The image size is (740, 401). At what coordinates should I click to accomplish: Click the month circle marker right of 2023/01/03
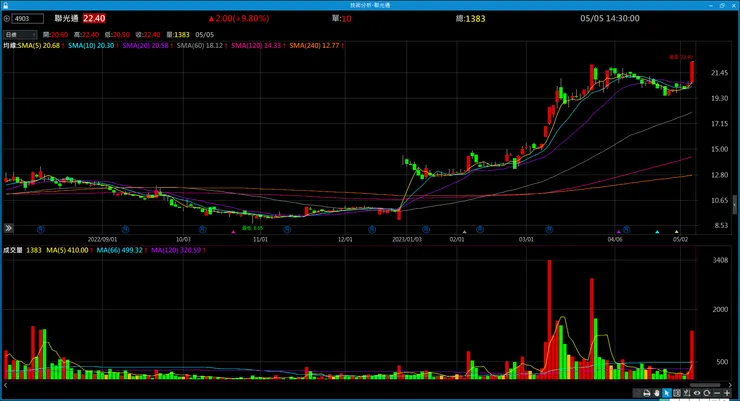[x=426, y=230]
